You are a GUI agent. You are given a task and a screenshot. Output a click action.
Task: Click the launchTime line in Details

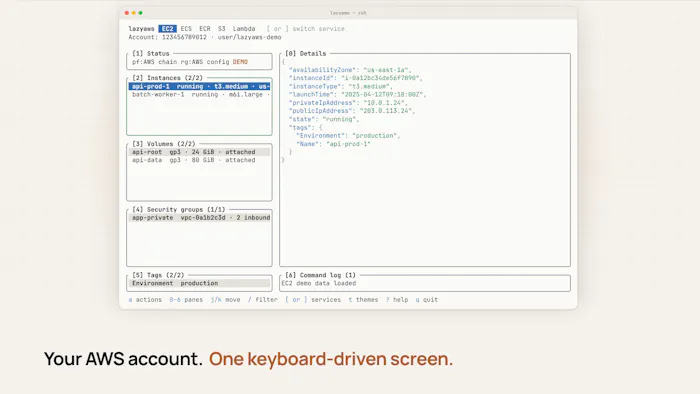point(358,95)
